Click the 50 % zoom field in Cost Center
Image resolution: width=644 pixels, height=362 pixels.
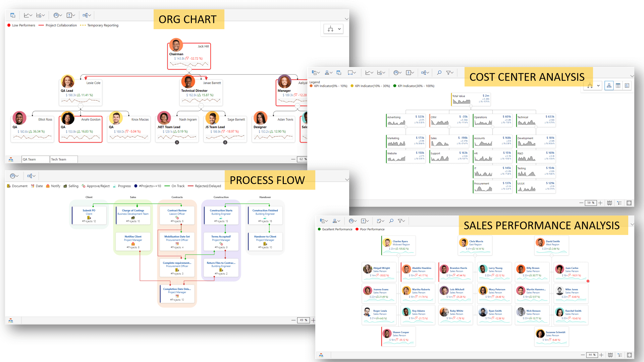coord(591,203)
